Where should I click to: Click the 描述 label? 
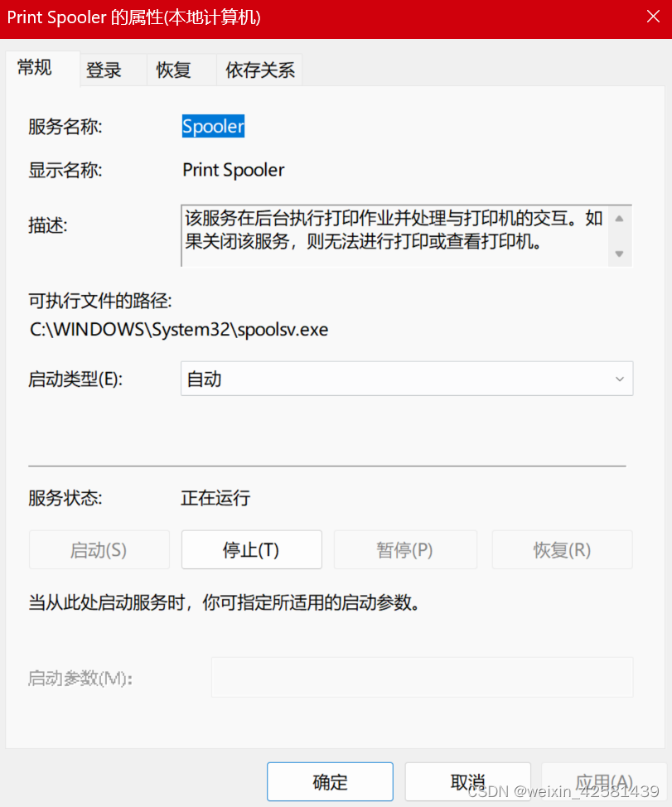pyautogui.click(x=48, y=225)
